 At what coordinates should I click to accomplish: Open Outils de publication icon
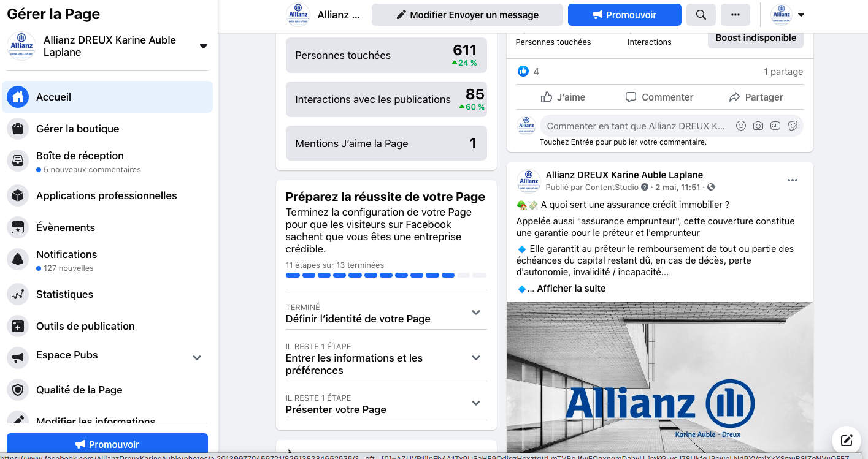click(x=18, y=326)
